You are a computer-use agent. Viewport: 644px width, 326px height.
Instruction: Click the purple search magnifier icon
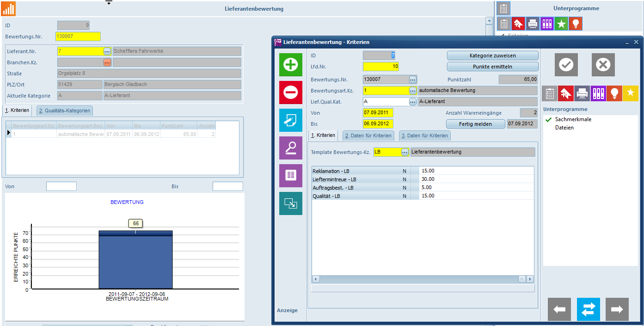click(x=290, y=148)
